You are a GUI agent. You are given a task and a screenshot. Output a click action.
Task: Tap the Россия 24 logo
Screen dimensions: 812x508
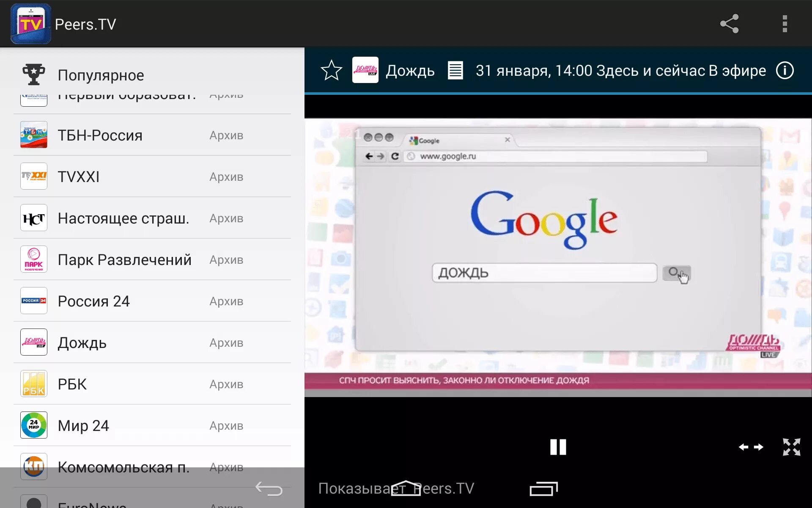[34, 301]
